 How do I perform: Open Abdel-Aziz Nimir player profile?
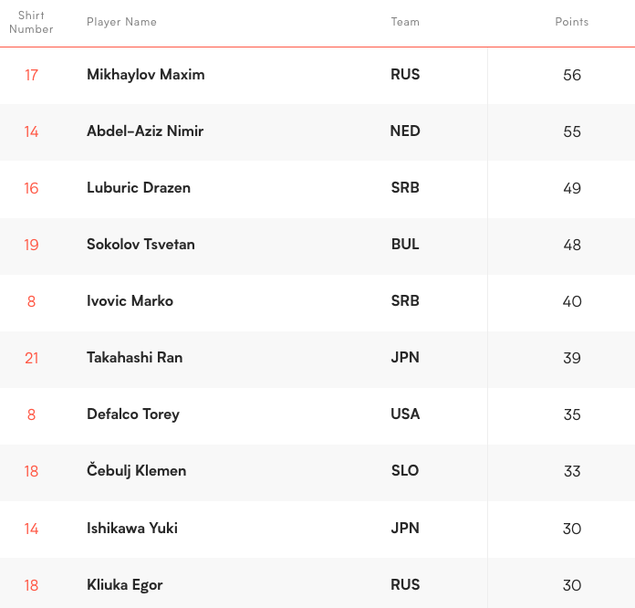[x=145, y=131]
